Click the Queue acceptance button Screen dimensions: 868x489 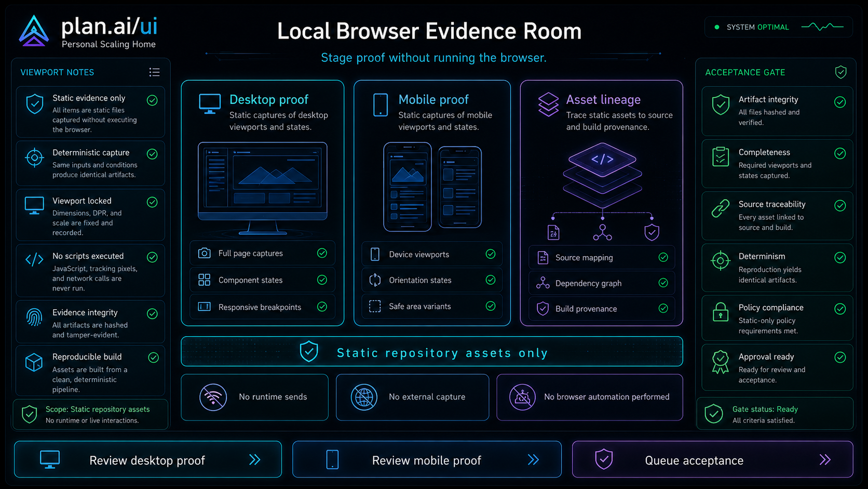712,459
